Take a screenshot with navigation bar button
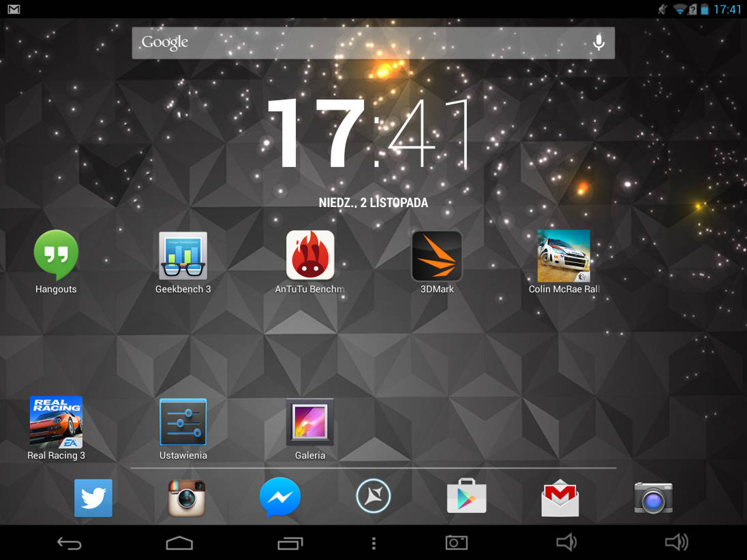The height and width of the screenshot is (560, 747). [457, 542]
